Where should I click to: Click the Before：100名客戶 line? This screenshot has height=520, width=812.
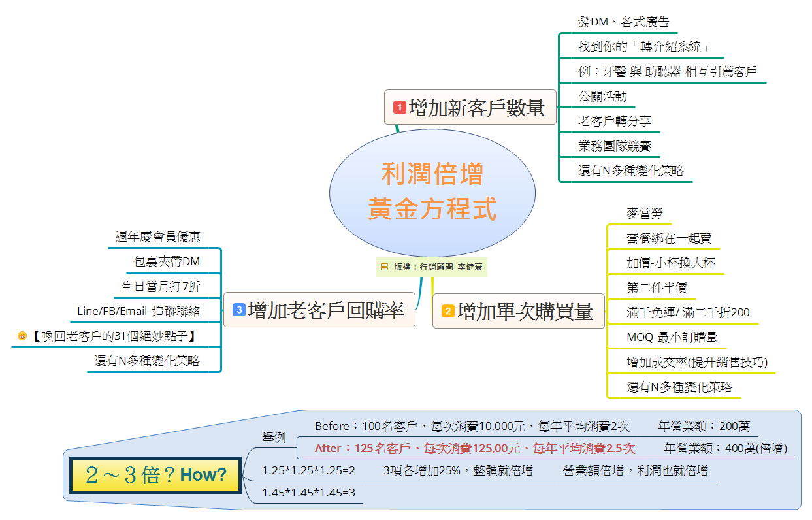click(x=472, y=427)
